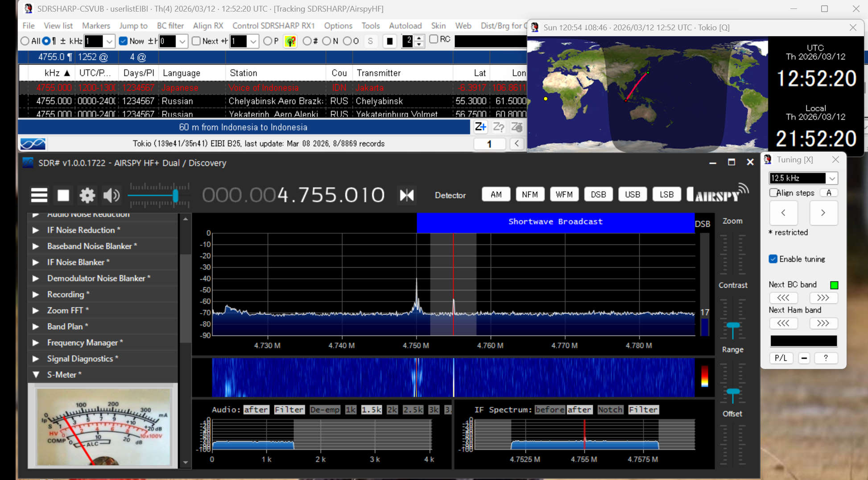Click the black square stop button in toolbar
The image size is (868, 480).
coord(389,41)
